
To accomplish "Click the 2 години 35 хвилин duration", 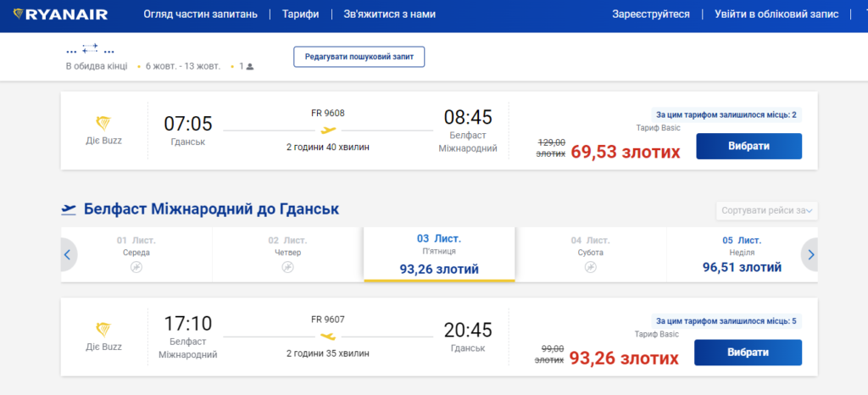I will click(328, 353).
